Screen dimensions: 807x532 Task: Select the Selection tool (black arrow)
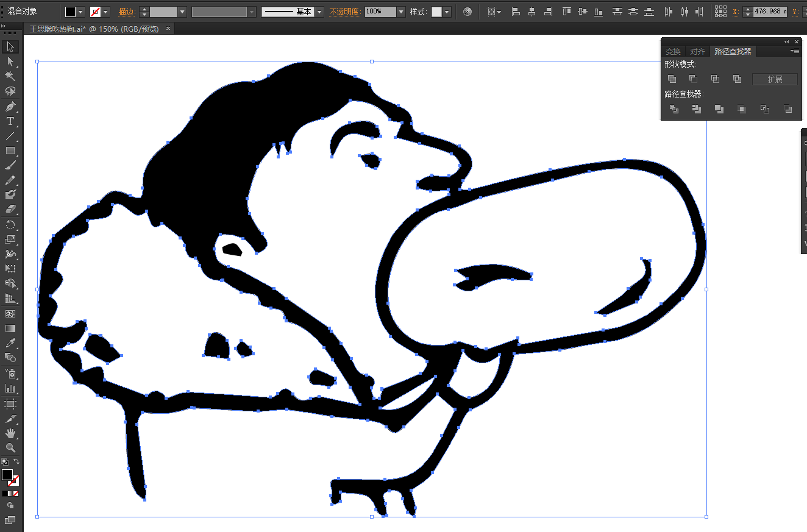(10, 47)
